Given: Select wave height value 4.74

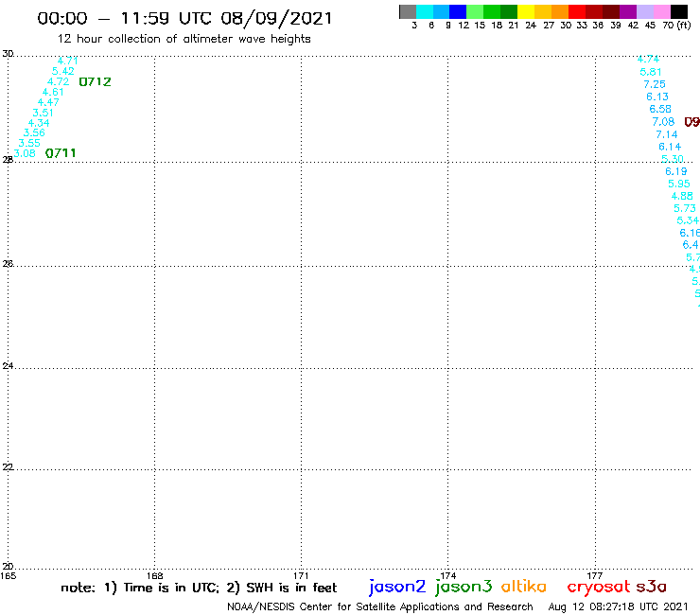Looking at the screenshot, I should click(x=648, y=59).
